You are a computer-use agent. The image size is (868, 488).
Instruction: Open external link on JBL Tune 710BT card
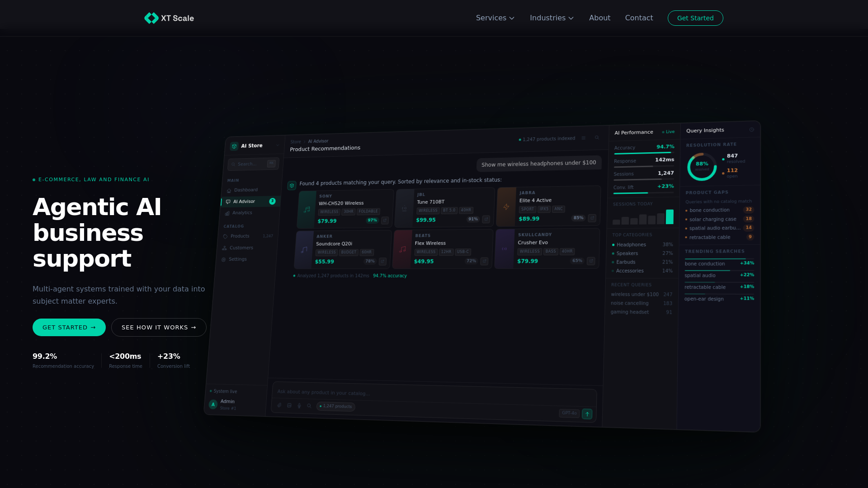(x=486, y=219)
